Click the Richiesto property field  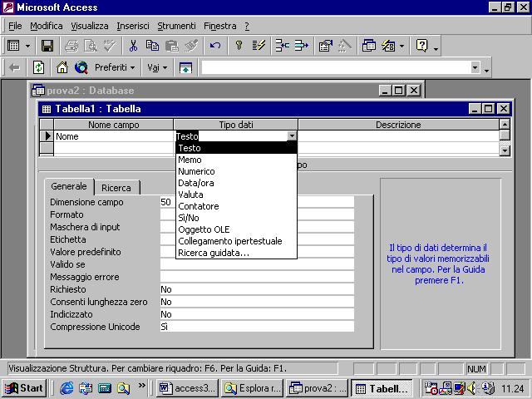coord(257,289)
